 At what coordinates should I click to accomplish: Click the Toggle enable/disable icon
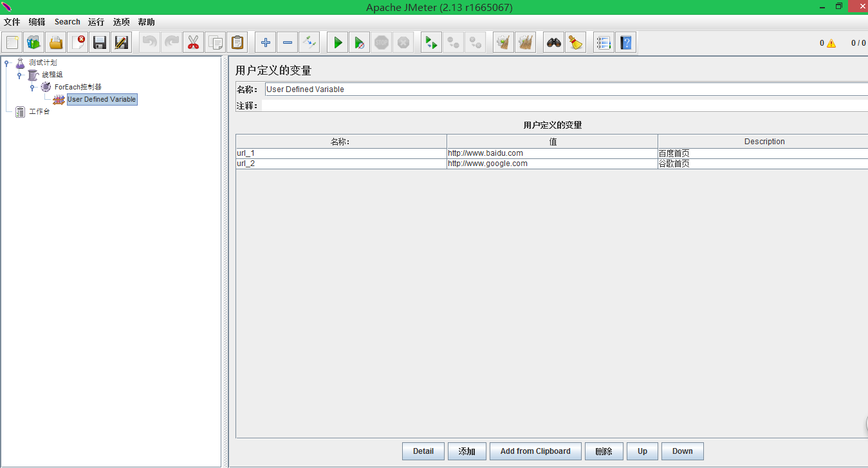309,43
